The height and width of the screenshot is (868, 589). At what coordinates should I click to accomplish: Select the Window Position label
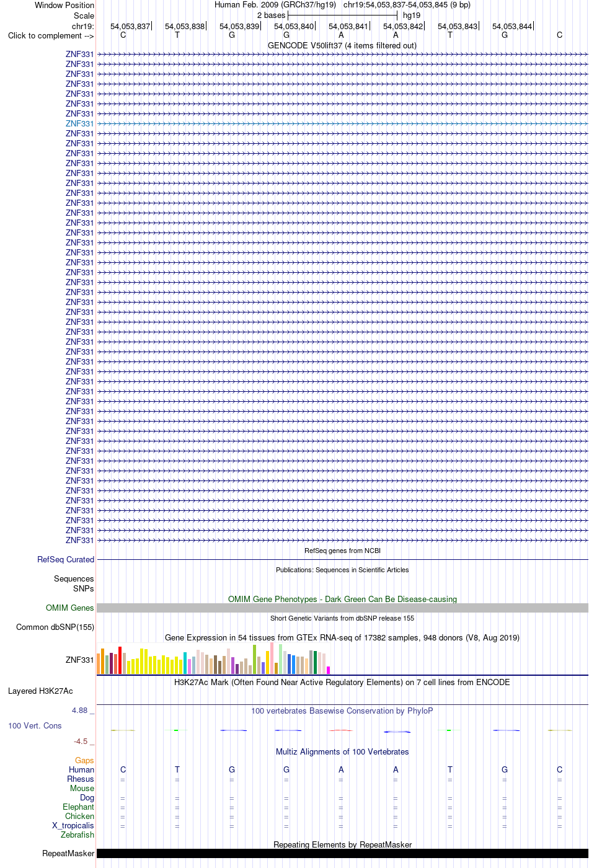[x=64, y=5]
